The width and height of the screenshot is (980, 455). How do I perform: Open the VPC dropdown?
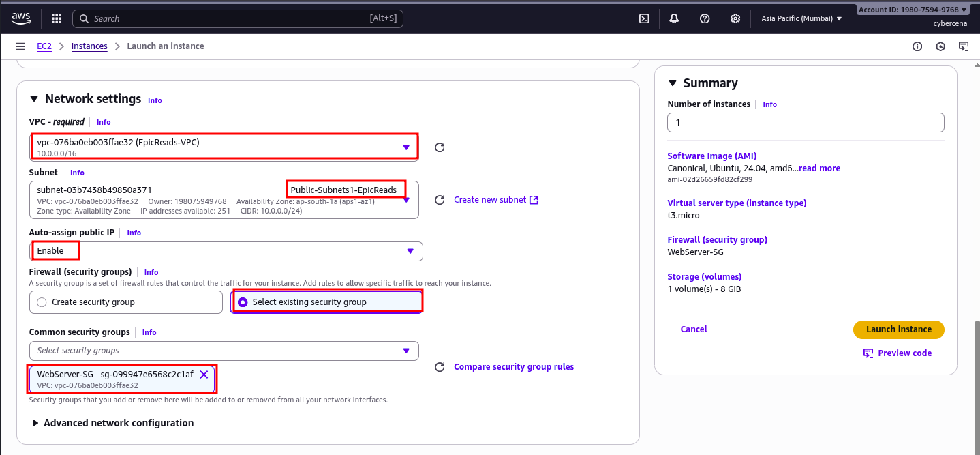pos(224,147)
